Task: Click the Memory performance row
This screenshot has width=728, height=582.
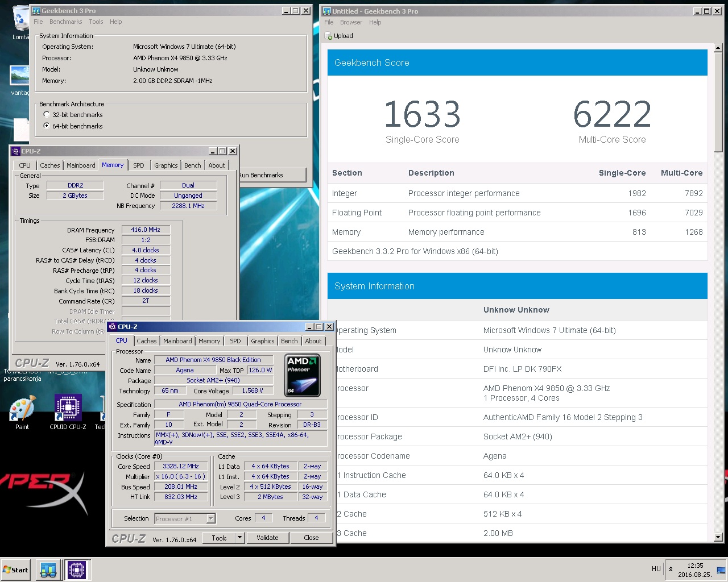Action: click(x=518, y=232)
